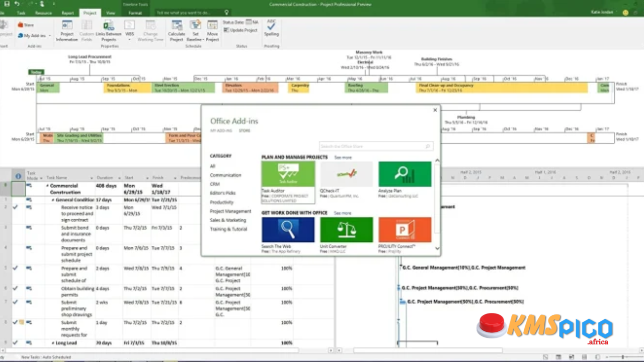Switch to the Report ribbon tab

point(67,13)
